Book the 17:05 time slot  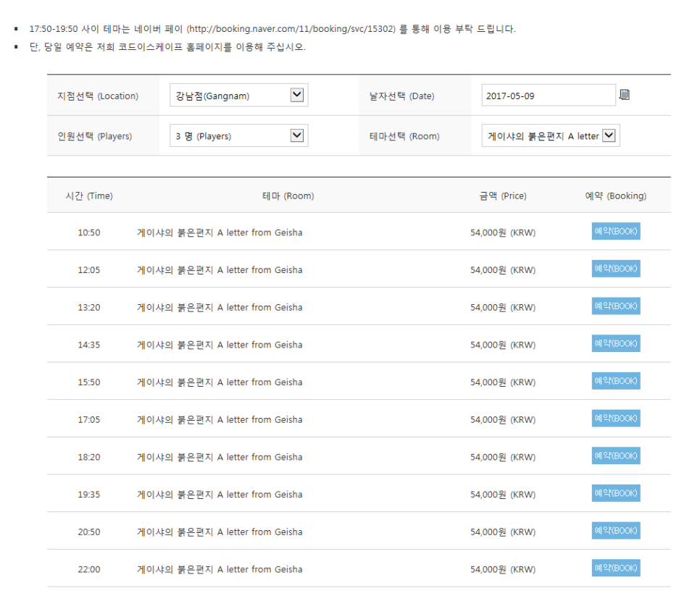click(x=616, y=419)
